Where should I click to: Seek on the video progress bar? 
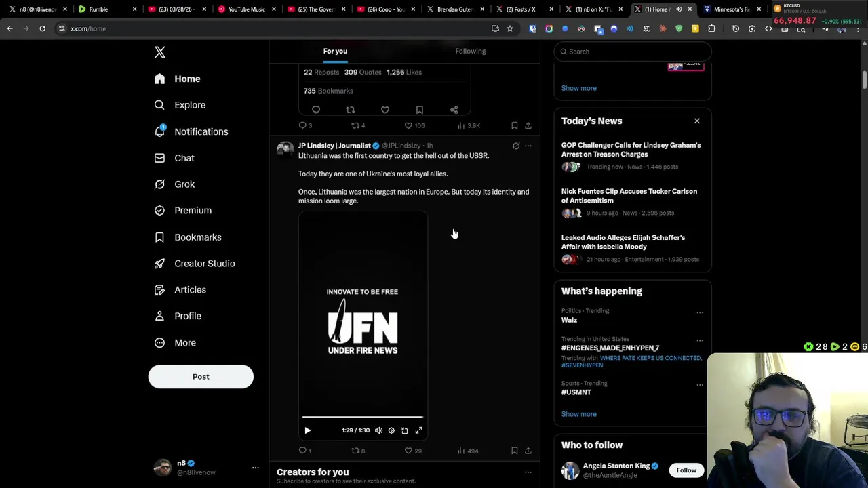click(x=362, y=417)
